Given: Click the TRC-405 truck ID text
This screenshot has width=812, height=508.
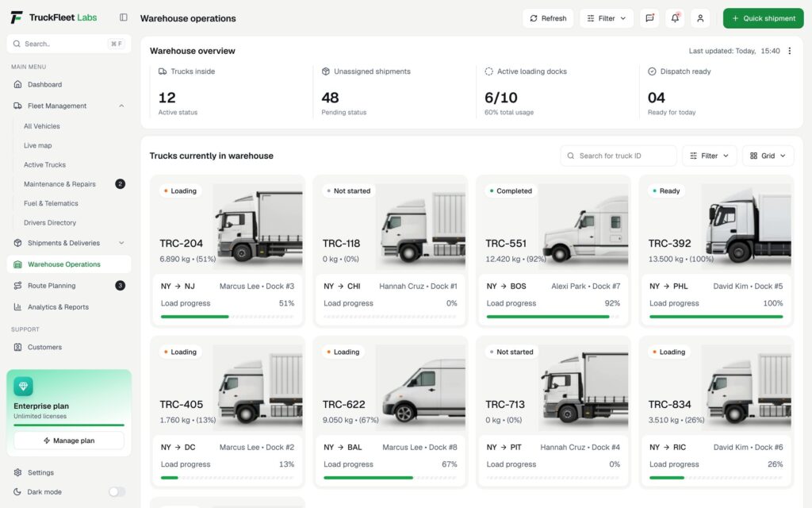Looking at the screenshot, I should [x=182, y=404].
